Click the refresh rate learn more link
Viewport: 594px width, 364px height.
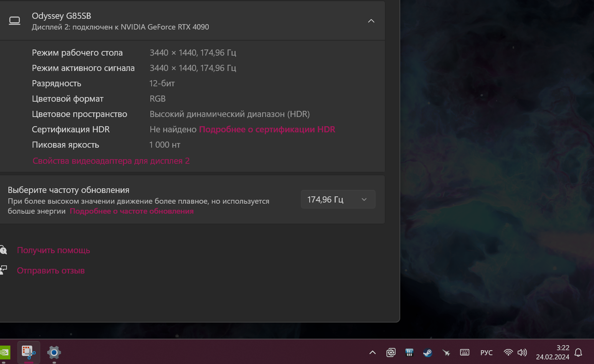point(132,211)
